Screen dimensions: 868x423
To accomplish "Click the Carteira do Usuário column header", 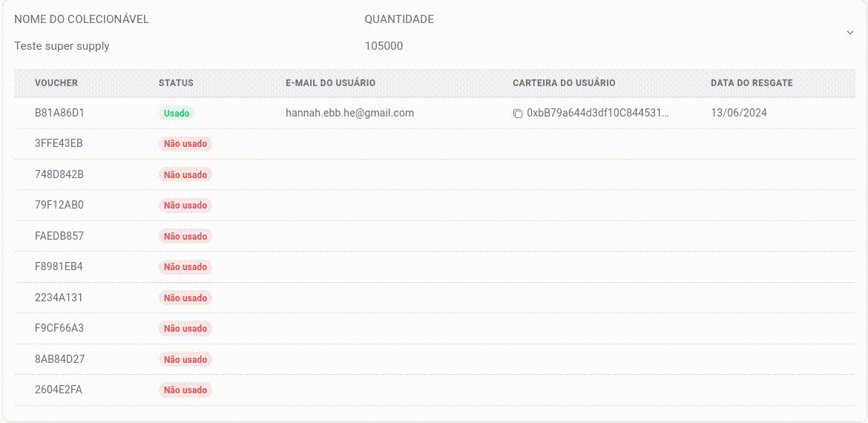I will click(x=564, y=83).
